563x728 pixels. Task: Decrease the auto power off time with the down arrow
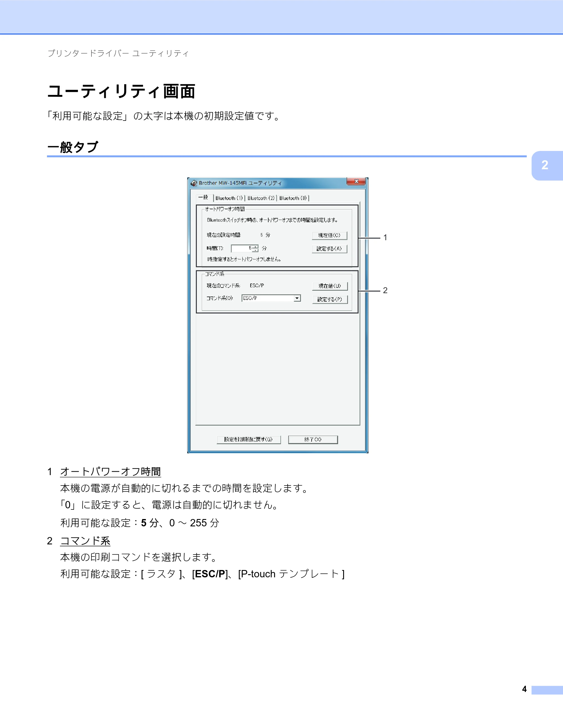[x=256, y=250]
